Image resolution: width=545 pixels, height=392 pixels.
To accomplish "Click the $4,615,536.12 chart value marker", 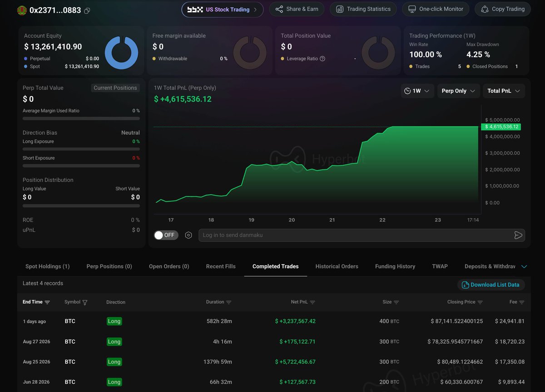I will click(501, 127).
